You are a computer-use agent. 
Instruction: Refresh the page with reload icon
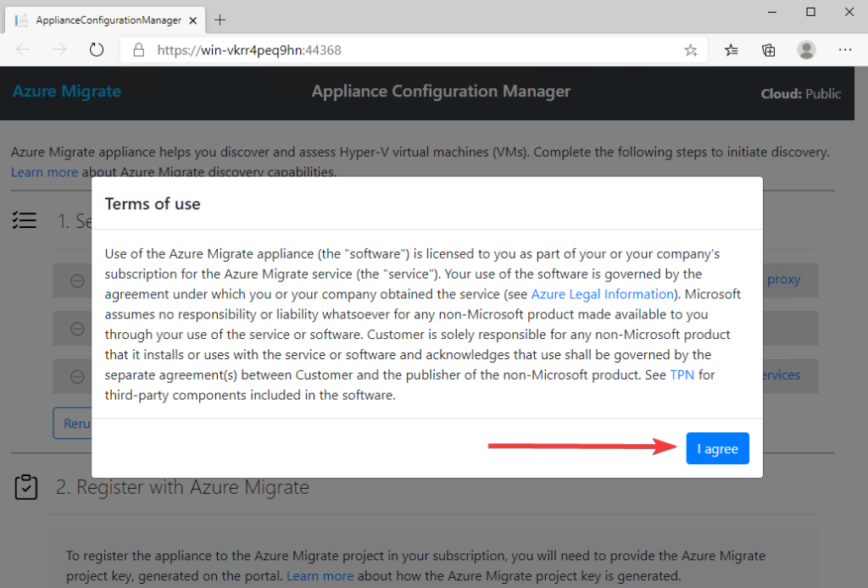coord(97,50)
